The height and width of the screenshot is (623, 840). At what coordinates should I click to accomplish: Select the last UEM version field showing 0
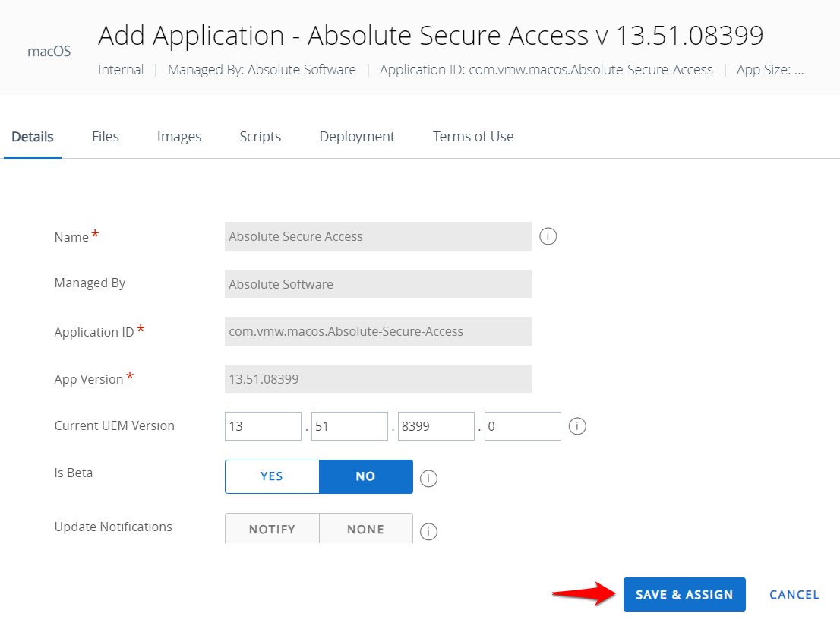[523, 426]
